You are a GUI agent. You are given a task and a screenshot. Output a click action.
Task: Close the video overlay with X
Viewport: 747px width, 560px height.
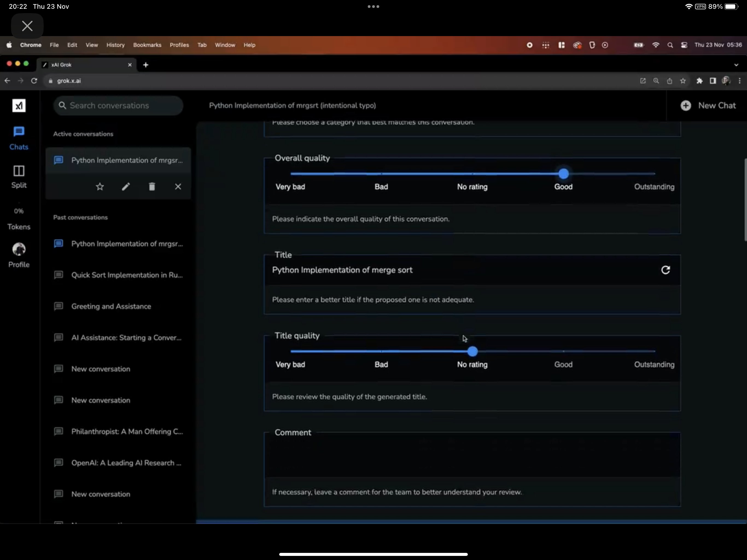[x=27, y=26]
